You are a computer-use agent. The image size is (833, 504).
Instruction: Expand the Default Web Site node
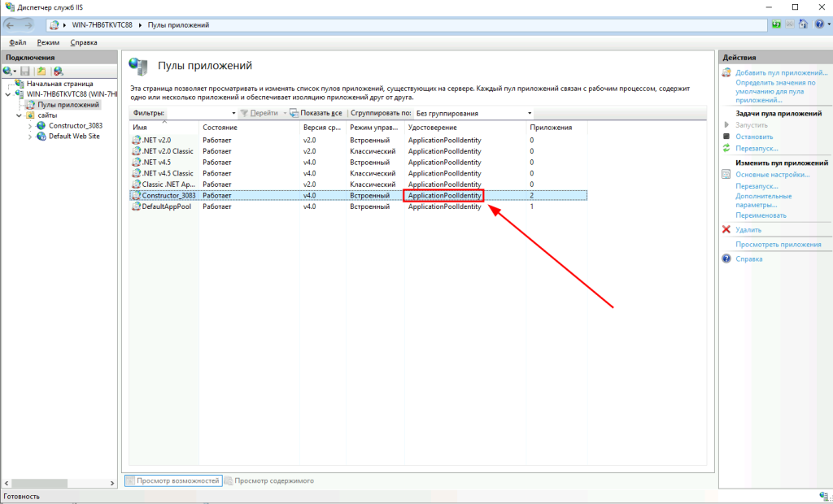point(30,137)
